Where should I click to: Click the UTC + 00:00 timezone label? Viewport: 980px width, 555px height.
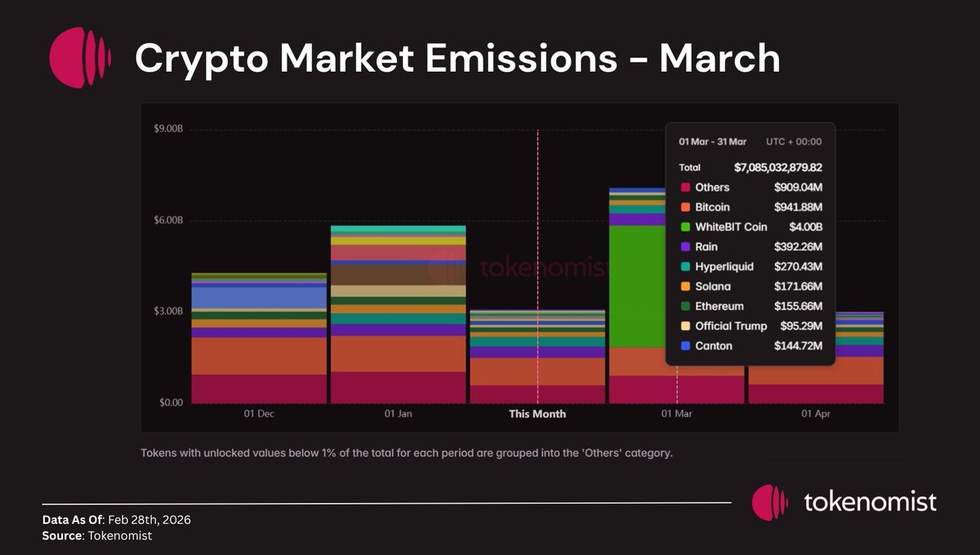pos(794,141)
